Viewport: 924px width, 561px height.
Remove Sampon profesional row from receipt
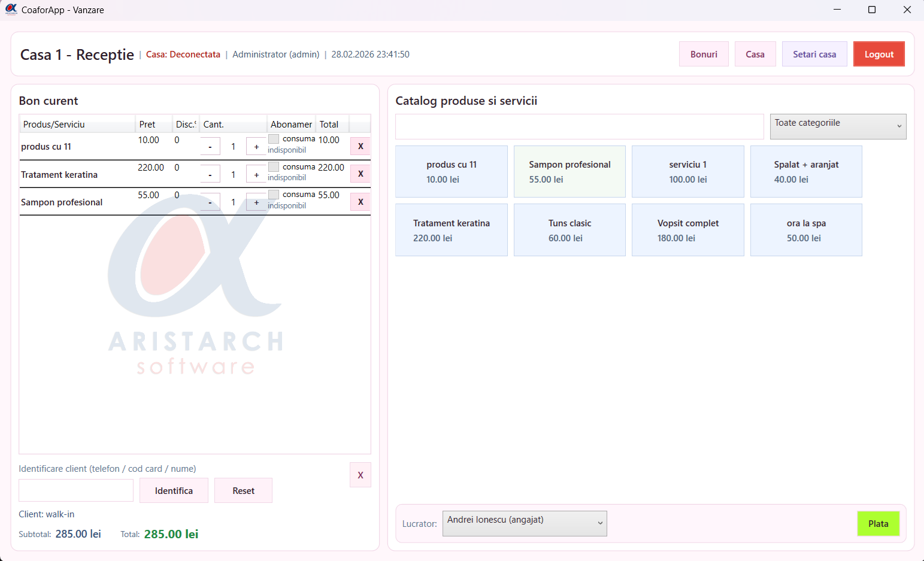tap(360, 202)
